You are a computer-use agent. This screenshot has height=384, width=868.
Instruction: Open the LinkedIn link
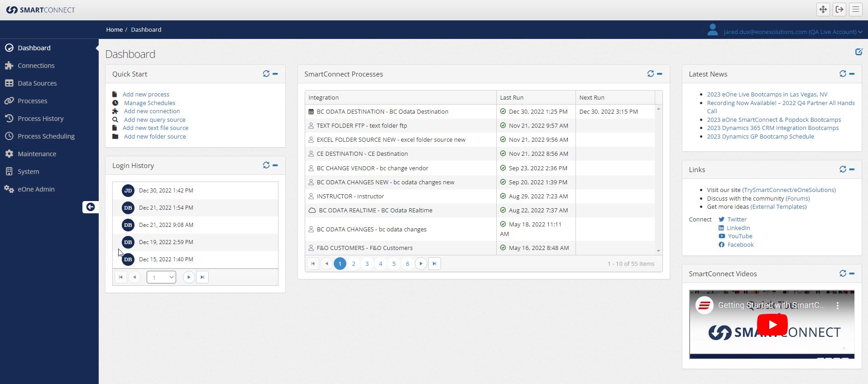tap(738, 228)
